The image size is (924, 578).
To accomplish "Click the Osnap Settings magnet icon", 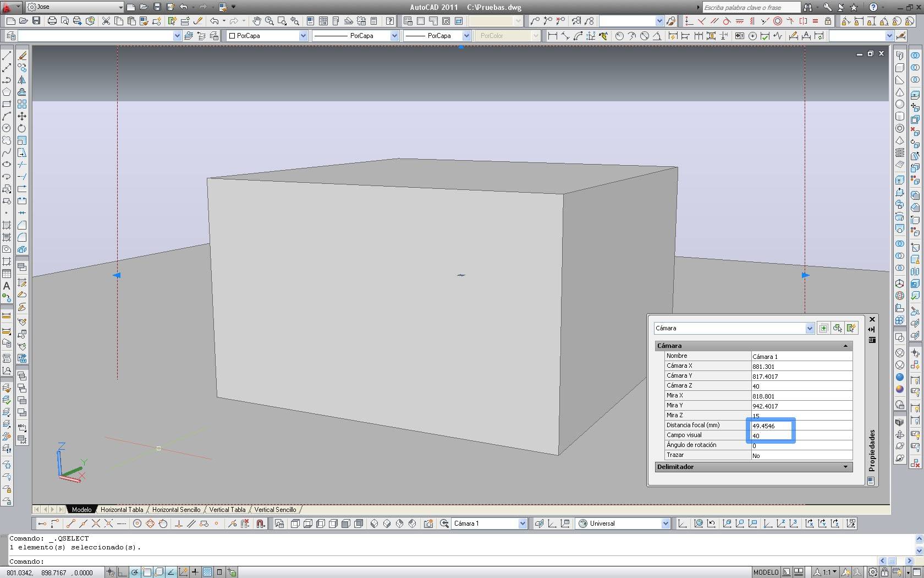I will pyautogui.click(x=261, y=524).
